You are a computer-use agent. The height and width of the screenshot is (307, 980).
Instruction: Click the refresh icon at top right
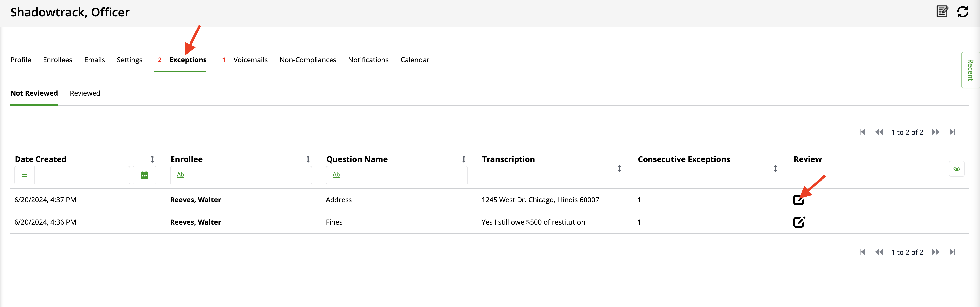(963, 12)
